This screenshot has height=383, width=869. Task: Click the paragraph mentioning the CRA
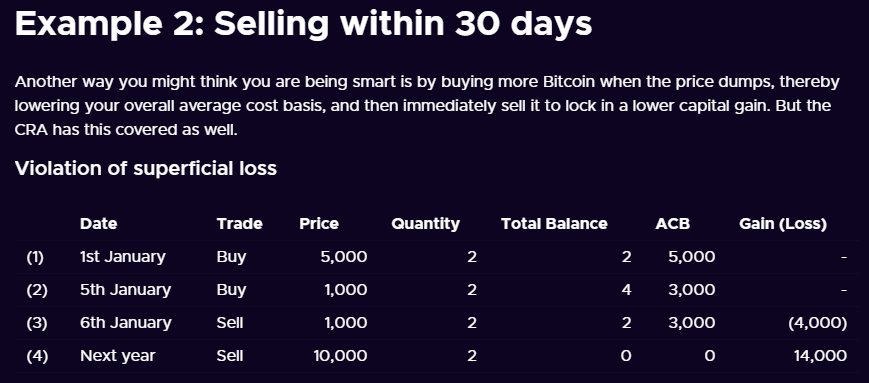427,106
